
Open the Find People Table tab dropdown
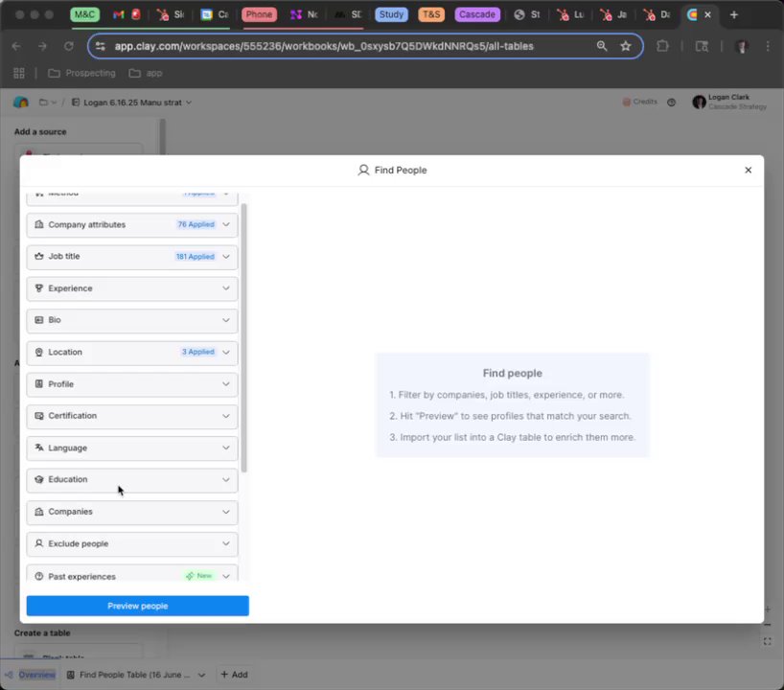coord(201,675)
